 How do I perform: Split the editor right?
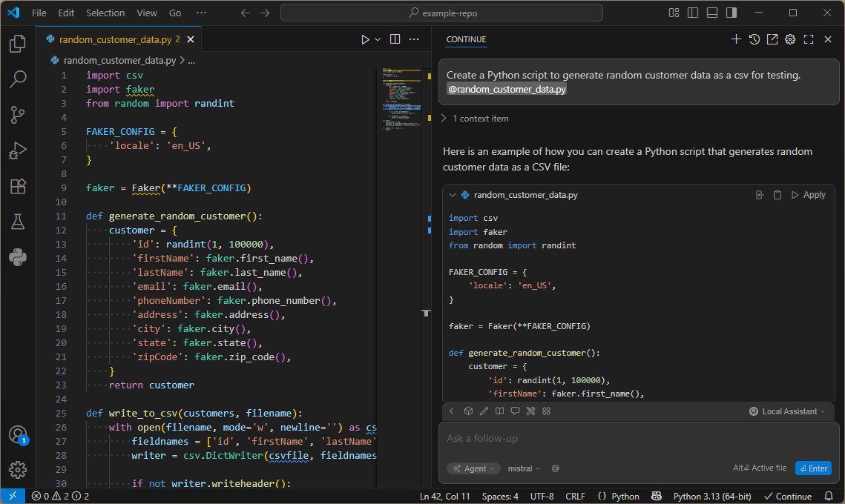pyautogui.click(x=395, y=39)
